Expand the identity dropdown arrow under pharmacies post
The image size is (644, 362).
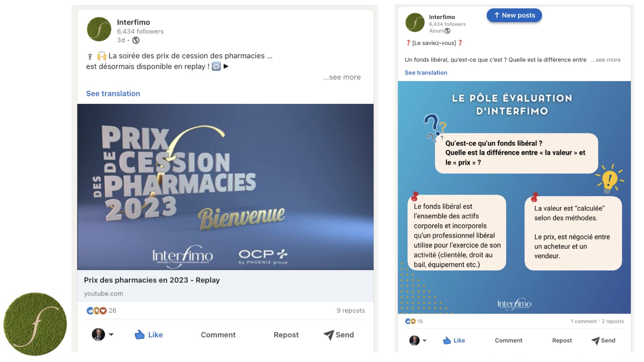(111, 335)
